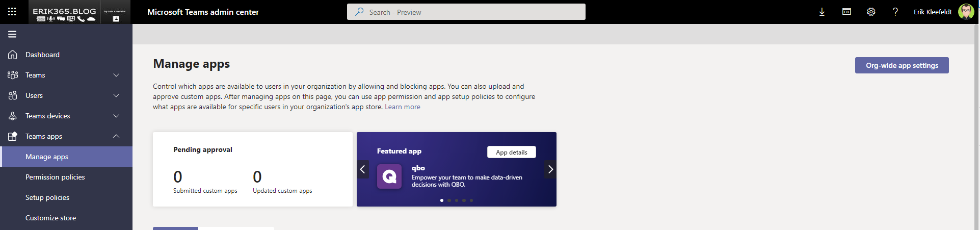Viewport: 980px width, 230px height.
Task: Show next featured app with right arrow
Action: pyautogui.click(x=550, y=169)
